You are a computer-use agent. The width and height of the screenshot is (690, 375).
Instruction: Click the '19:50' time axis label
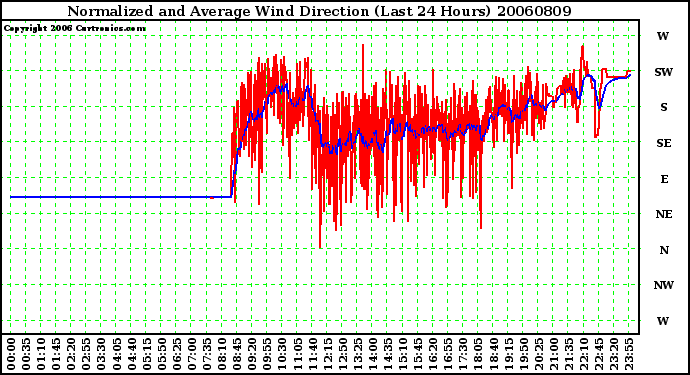(x=523, y=354)
